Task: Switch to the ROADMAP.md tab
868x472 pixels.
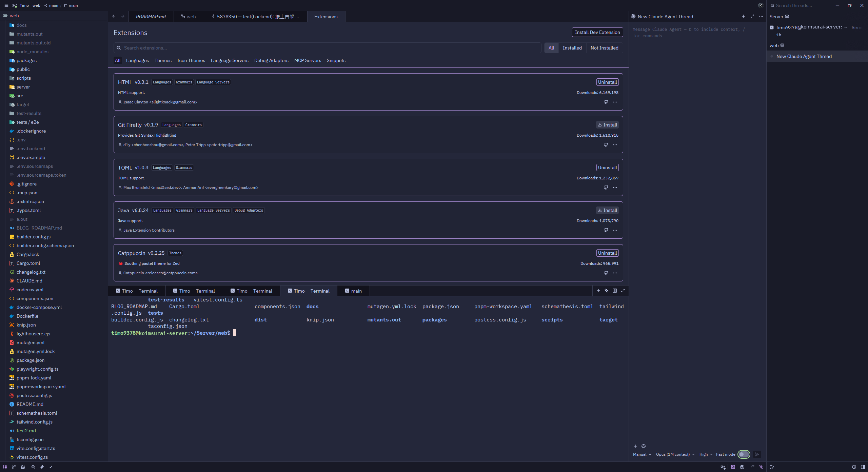Action: click(x=151, y=16)
